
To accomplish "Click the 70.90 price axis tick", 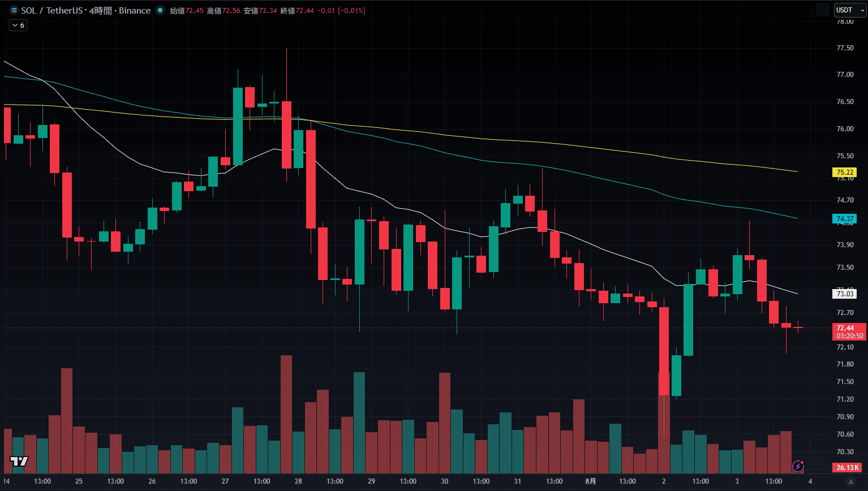I will [845, 417].
